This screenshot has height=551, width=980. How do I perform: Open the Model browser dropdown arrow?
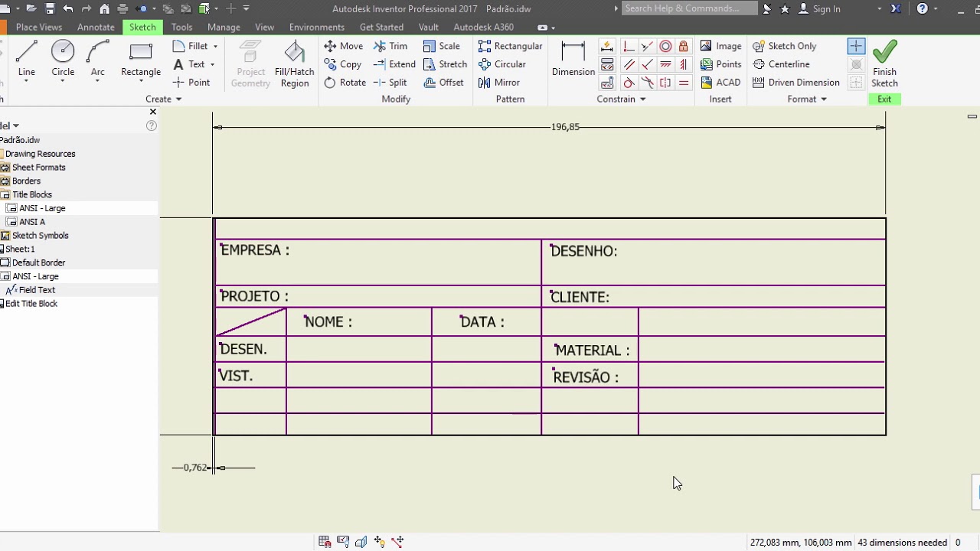15,126
